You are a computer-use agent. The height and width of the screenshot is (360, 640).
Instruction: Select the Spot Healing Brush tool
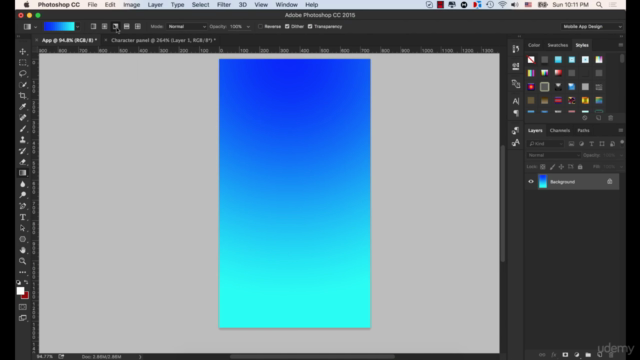click(22, 118)
